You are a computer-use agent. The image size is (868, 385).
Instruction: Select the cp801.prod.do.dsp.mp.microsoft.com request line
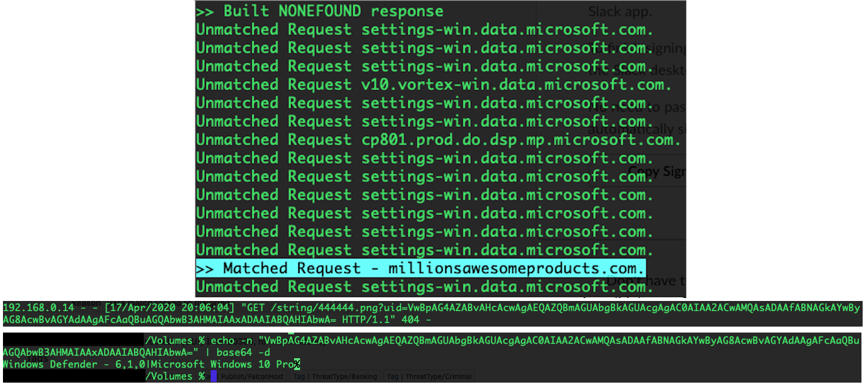[438, 140]
